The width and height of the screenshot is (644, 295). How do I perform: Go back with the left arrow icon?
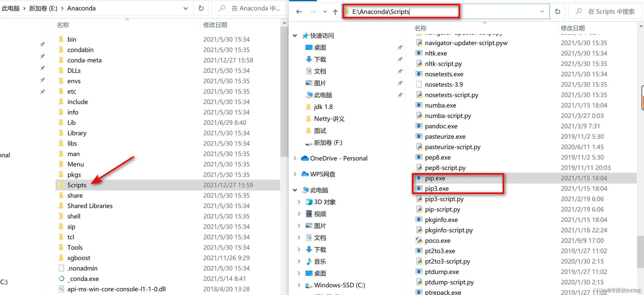point(299,11)
